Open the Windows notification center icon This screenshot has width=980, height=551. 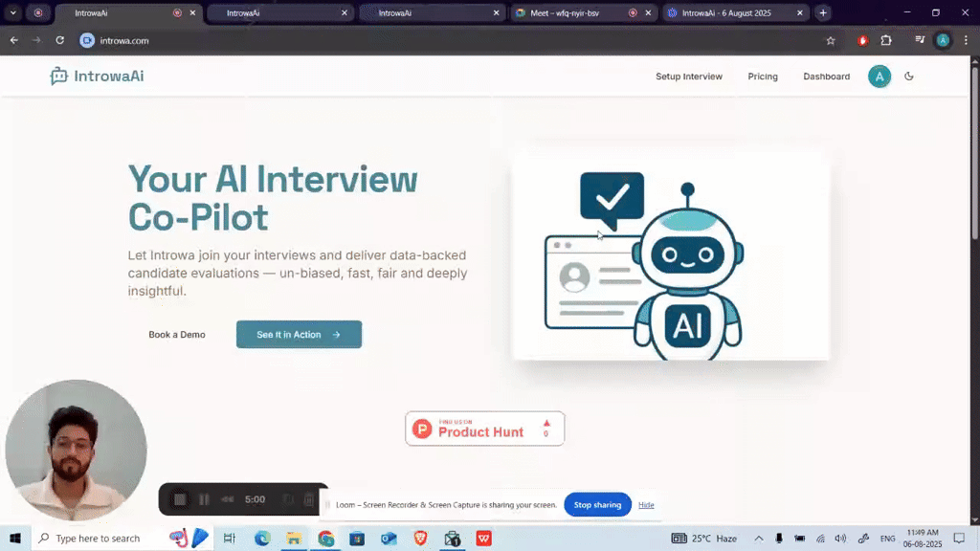click(x=959, y=538)
